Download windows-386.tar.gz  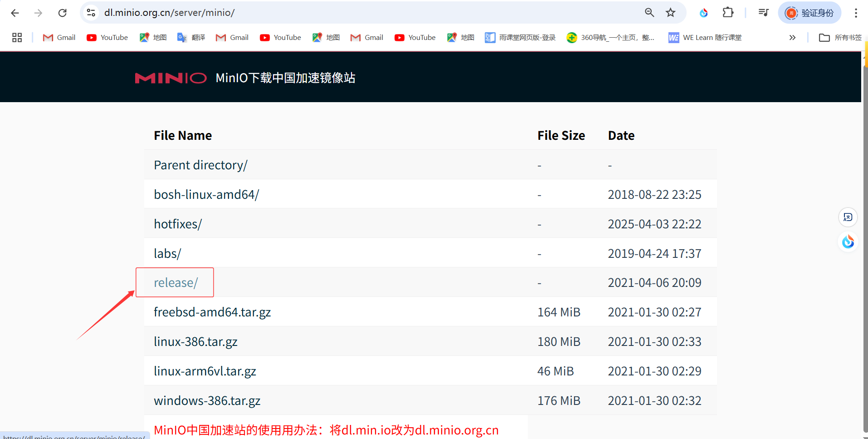coord(207,401)
